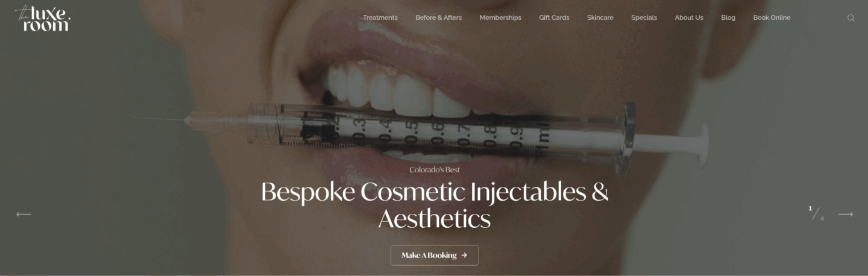Screen dimensions: 868x276
Task: Click the arrow inside Make A Booking
Action: coord(464,255)
